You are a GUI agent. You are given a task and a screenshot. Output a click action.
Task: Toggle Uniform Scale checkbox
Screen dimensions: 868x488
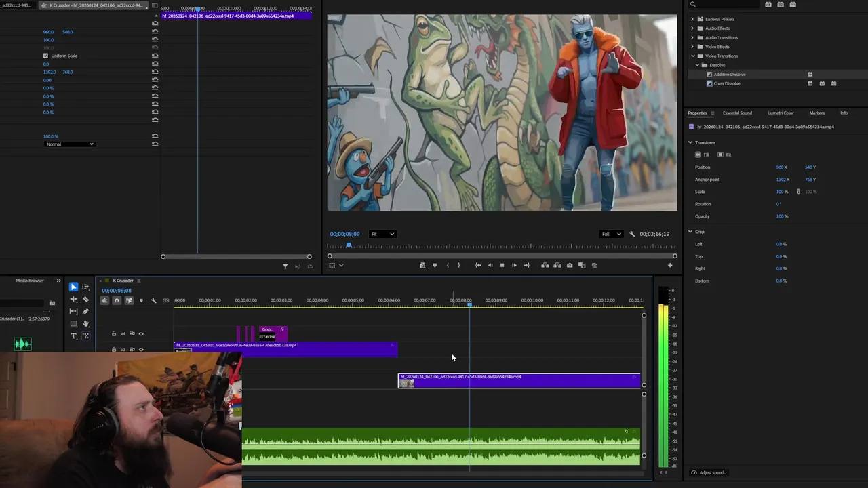coord(45,56)
